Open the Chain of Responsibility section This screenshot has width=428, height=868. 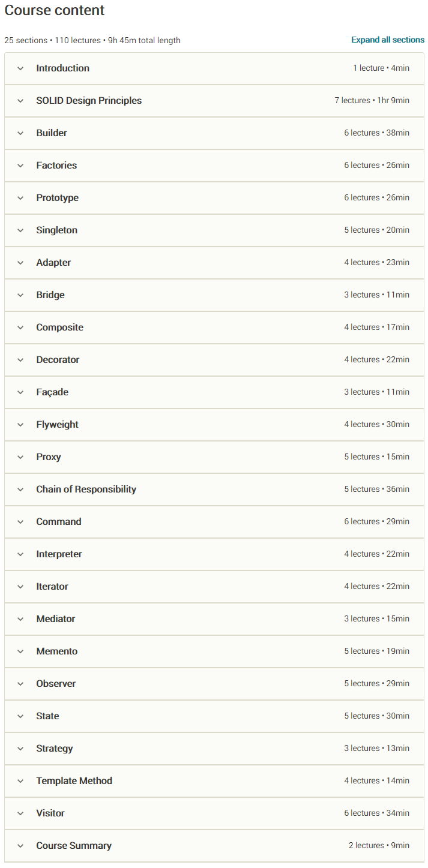tap(86, 489)
